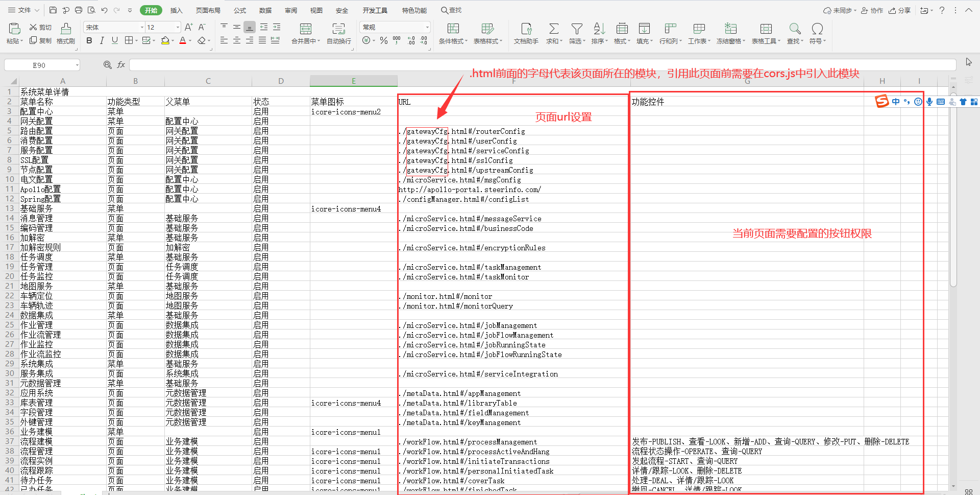980x495 pixels.
Task: Click the 协作 (Collaborate) button
Action: tap(872, 10)
